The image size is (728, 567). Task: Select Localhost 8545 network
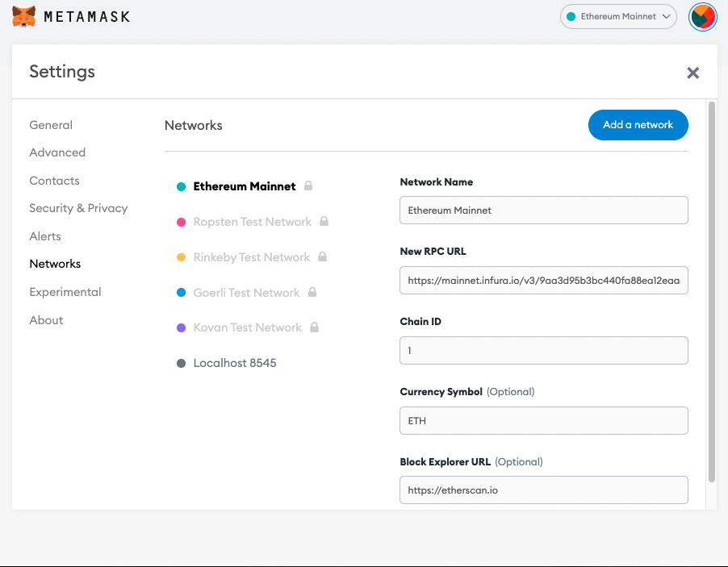click(234, 363)
